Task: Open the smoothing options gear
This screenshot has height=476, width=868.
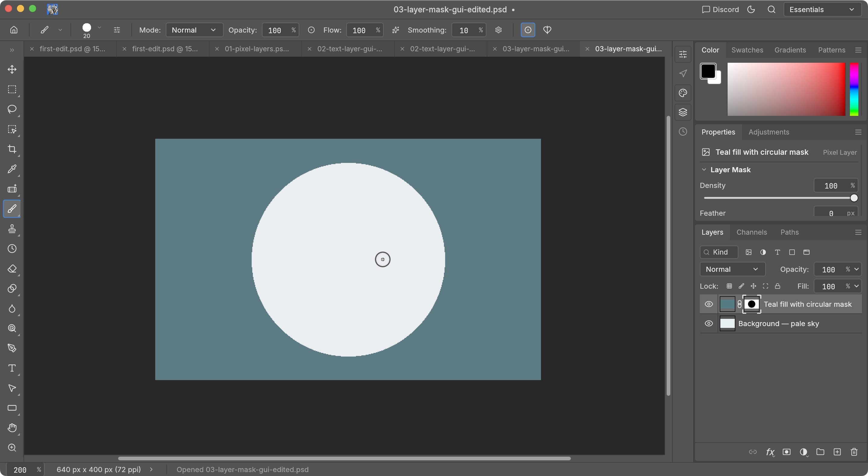Action: (x=499, y=30)
